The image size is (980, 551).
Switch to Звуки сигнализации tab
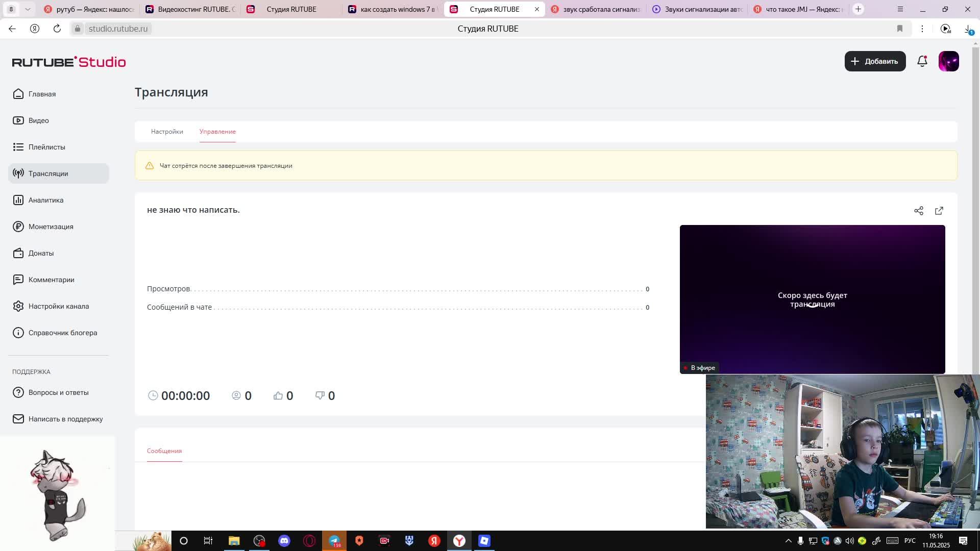pos(697,9)
